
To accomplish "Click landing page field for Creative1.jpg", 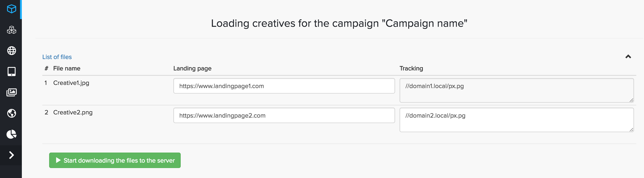I will coord(284,86).
